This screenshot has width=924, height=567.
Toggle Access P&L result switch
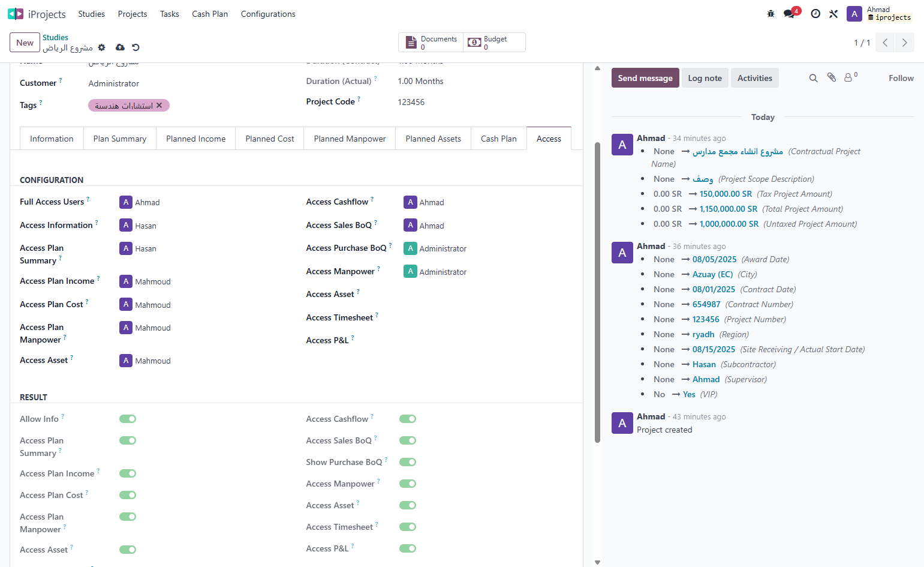[x=408, y=548]
